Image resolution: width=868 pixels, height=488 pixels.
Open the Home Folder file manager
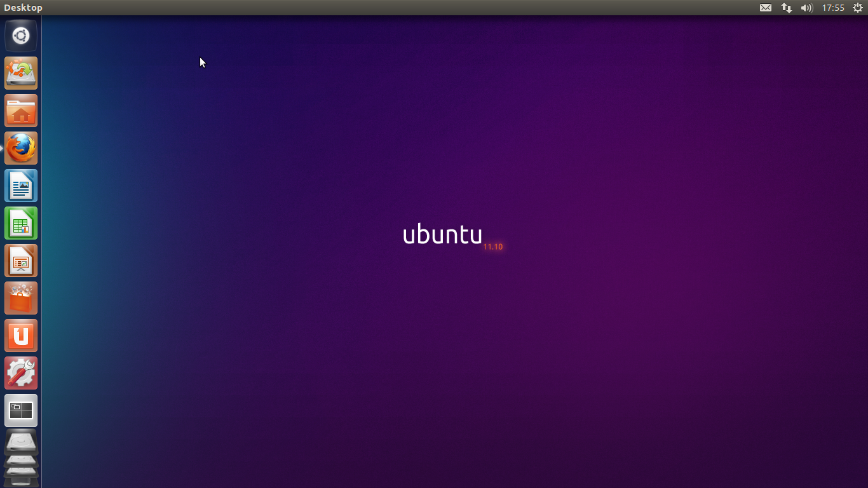coord(21,111)
